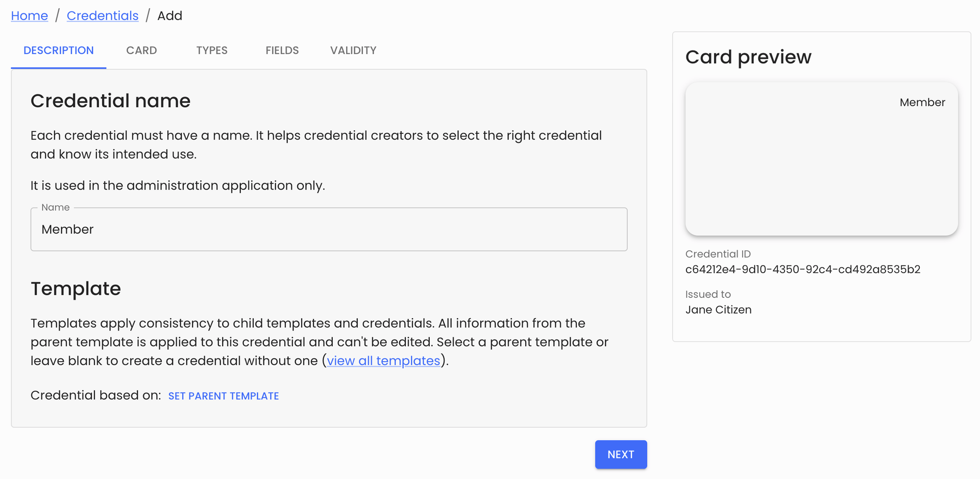
Task: Click the Add breadcrumb text
Action: pyautogui.click(x=169, y=16)
